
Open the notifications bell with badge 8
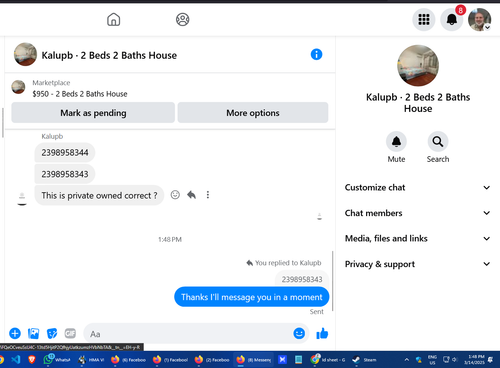point(452,19)
